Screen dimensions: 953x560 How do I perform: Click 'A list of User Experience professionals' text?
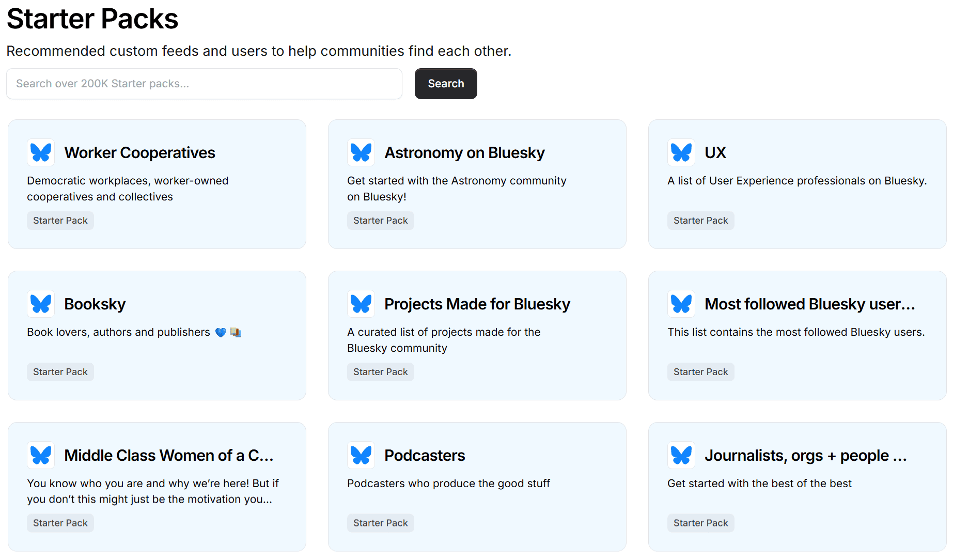point(797,181)
